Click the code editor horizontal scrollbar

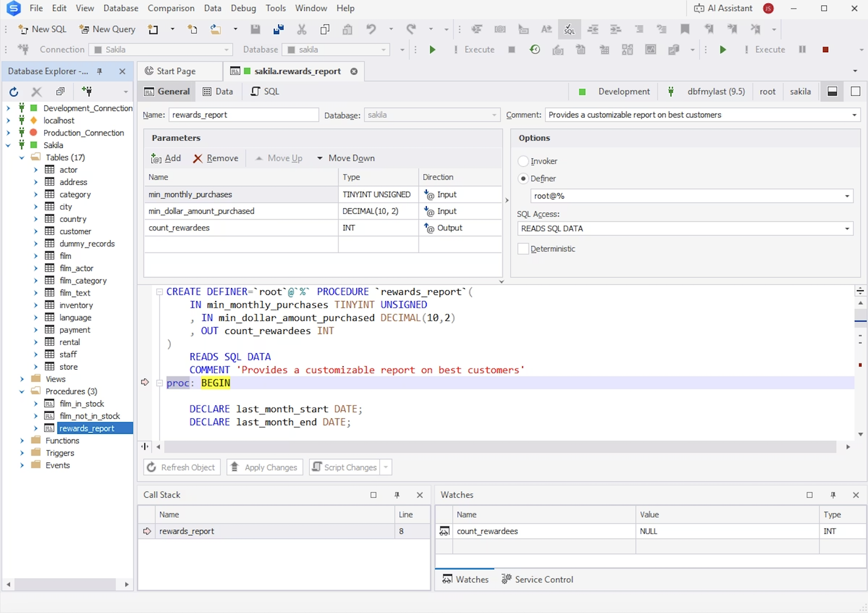pyautogui.click(x=500, y=447)
